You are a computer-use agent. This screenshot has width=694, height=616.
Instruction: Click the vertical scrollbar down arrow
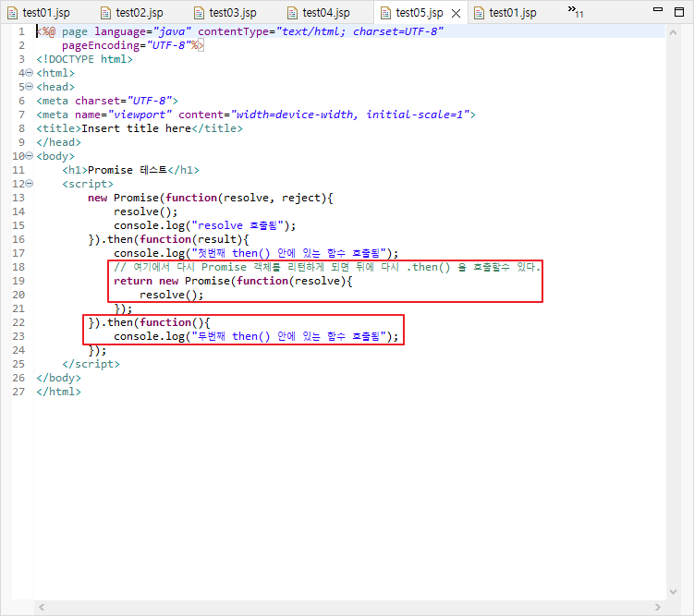coord(673,592)
